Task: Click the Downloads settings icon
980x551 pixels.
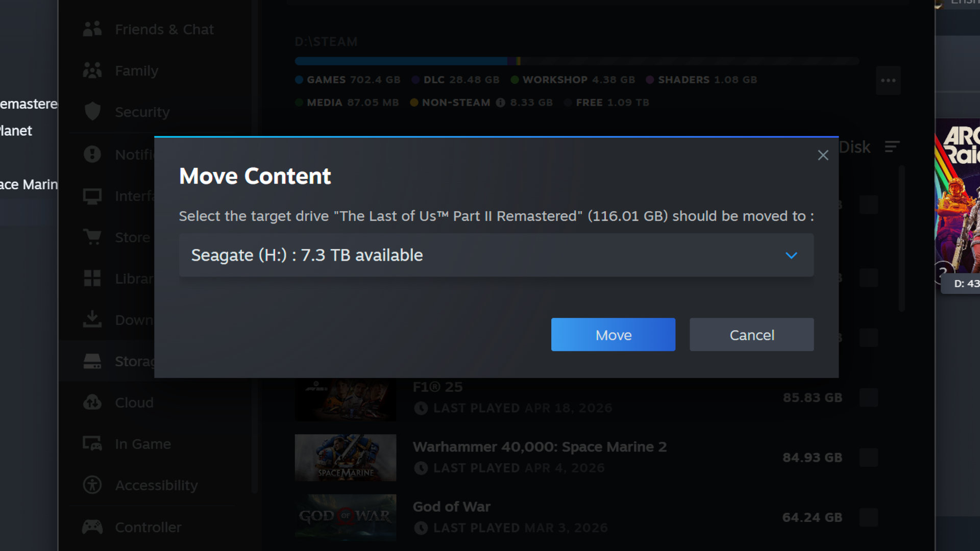Action: coord(92,319)
